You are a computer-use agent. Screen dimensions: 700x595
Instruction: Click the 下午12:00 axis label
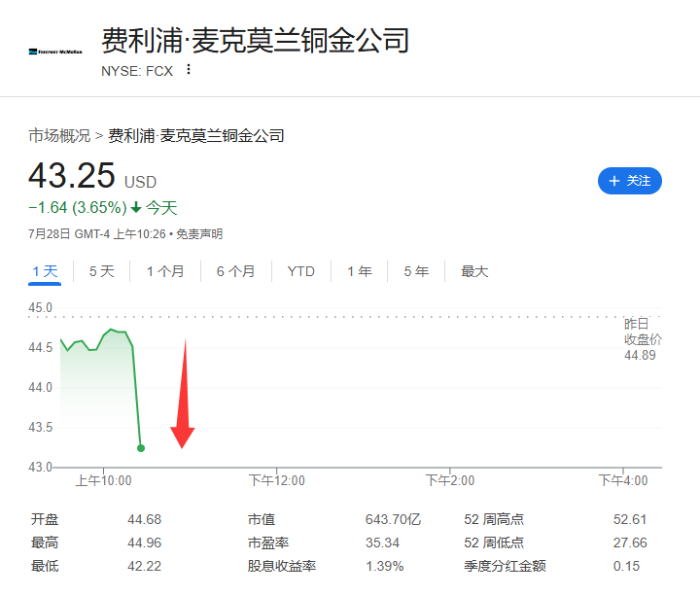pyautogui.click(x=277, y=480)
